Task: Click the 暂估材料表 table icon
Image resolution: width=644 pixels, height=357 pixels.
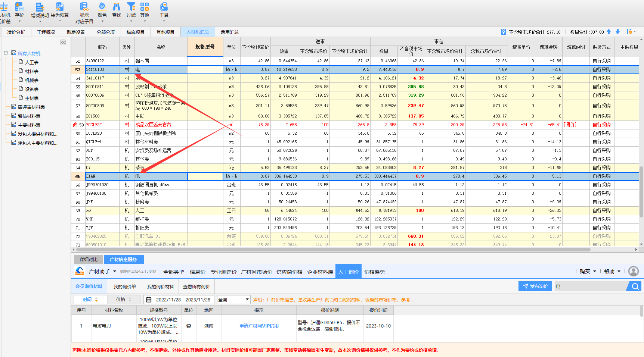Action: [14, 116]
